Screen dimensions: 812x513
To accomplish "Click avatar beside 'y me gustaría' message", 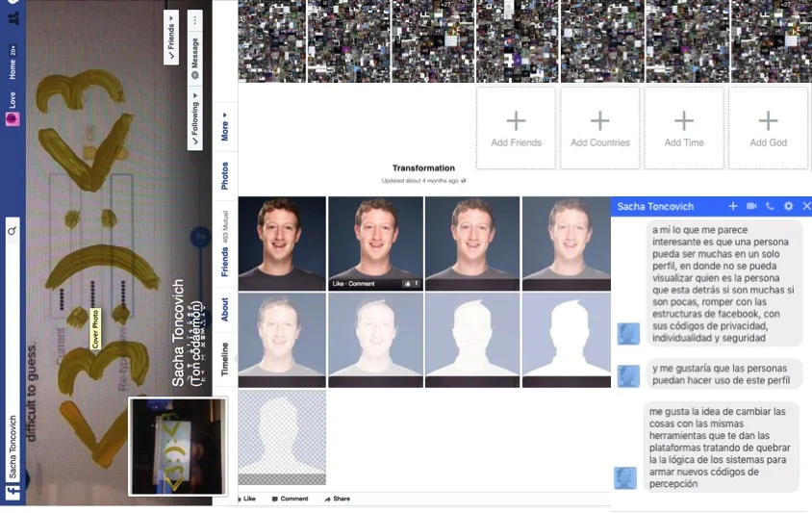I will [x=628, y=376].
